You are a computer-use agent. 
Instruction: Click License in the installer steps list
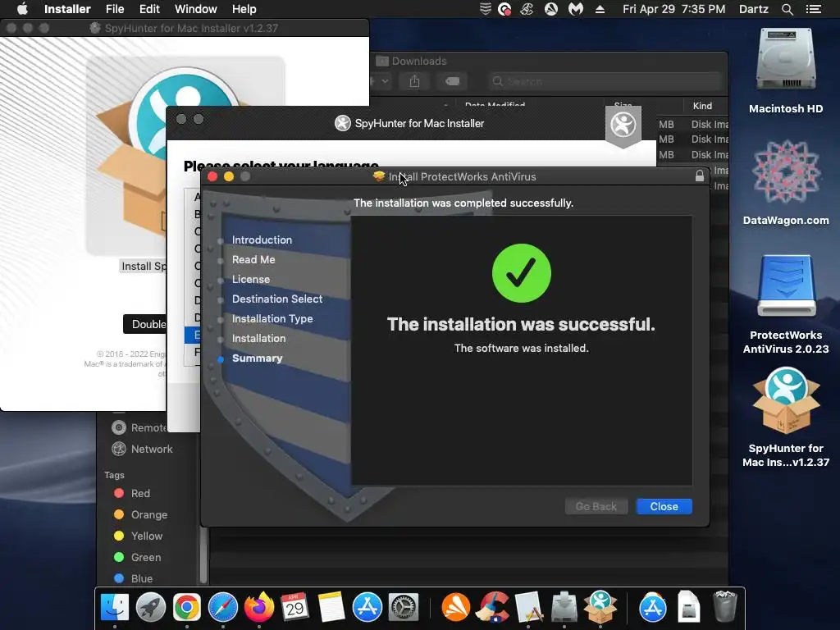(x=251, y=279)
